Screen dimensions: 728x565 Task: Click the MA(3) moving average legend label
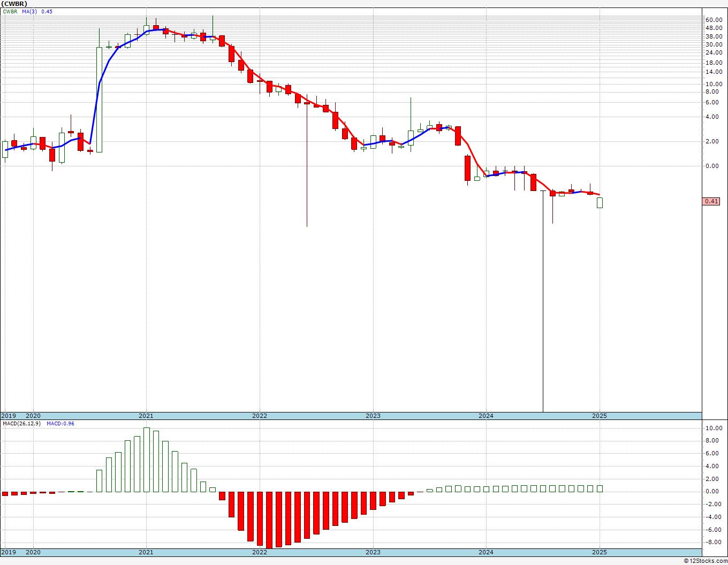tap(29, 11)
